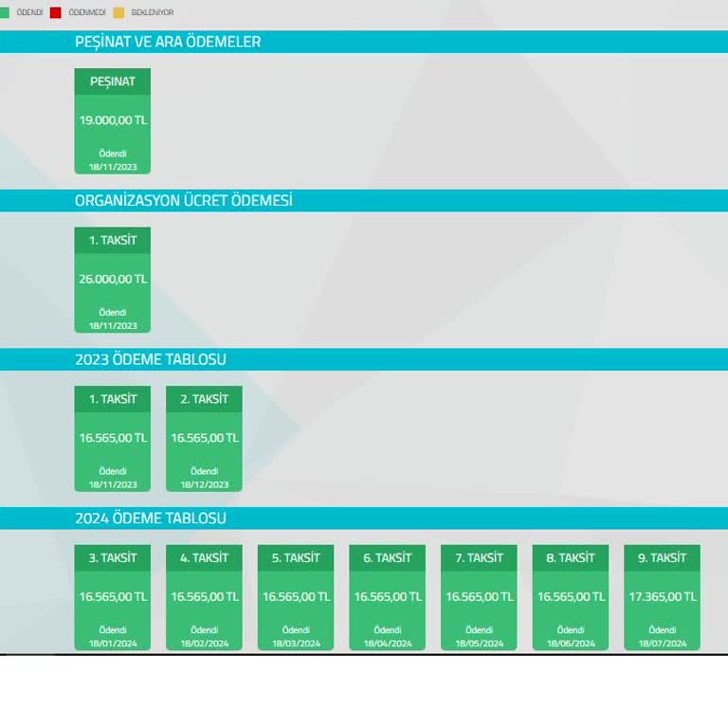Click the green Ödendi legend swatch
This screenshot has height=728, width=728.
pos(4,12)
